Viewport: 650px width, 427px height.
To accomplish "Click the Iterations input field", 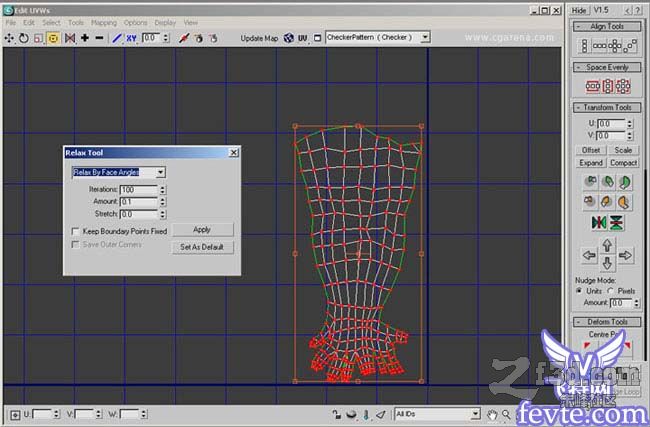I will (139, 190).
